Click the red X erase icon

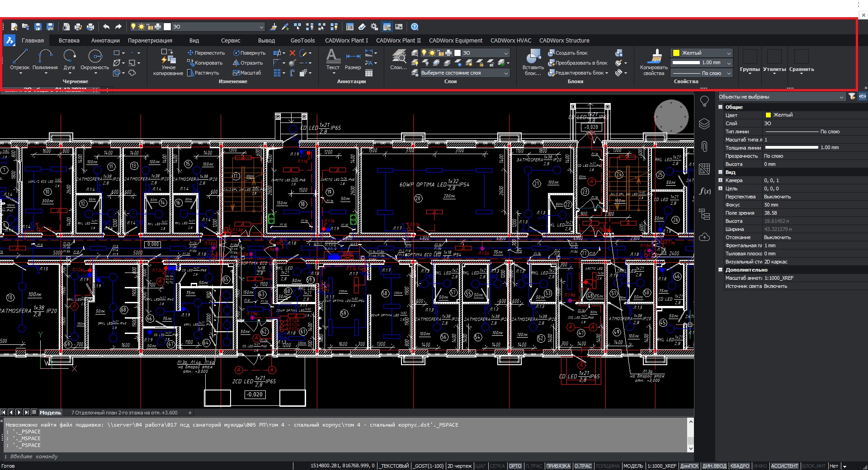pyautogui.click(x=292, y=53)
